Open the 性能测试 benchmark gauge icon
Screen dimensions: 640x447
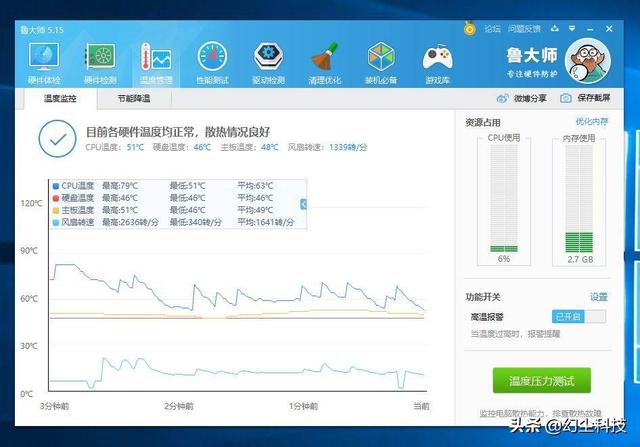point(212,63)
